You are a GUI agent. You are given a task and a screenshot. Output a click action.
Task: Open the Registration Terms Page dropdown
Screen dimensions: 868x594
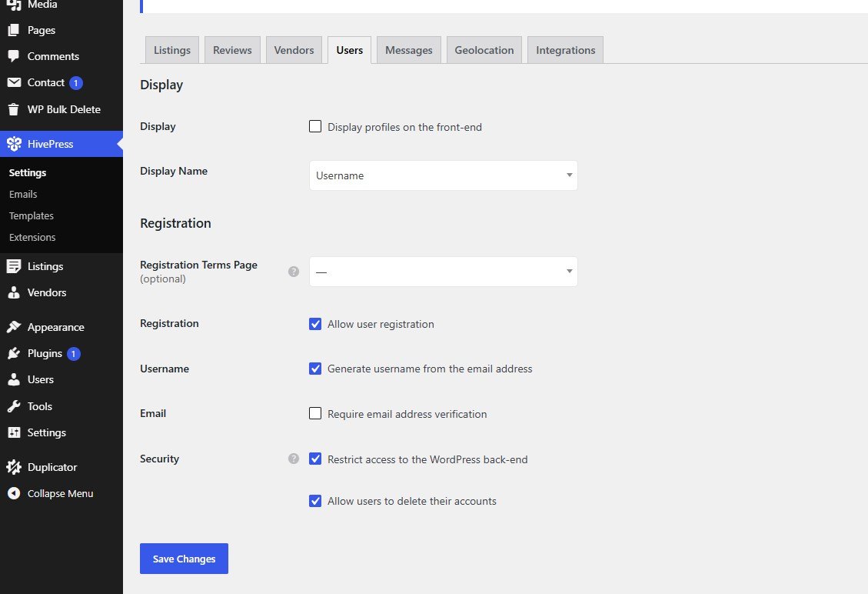pyautogui.click(x=444, y=272)
